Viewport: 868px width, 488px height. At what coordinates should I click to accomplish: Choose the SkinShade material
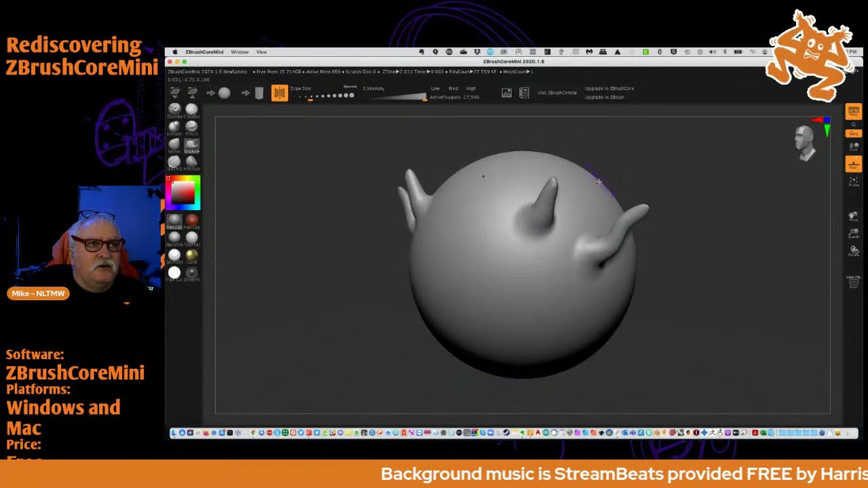coord(174,256)
